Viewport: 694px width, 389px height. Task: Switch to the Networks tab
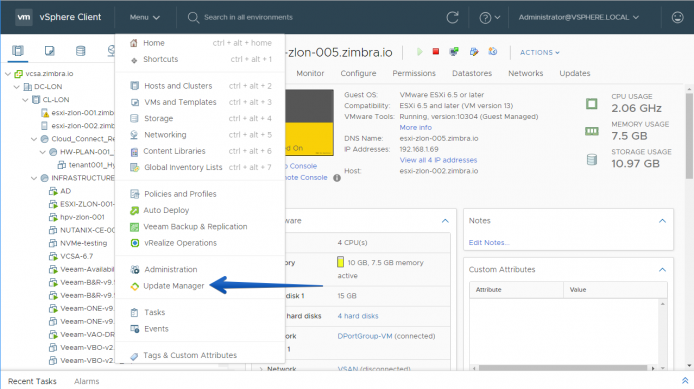coord(525,73)
